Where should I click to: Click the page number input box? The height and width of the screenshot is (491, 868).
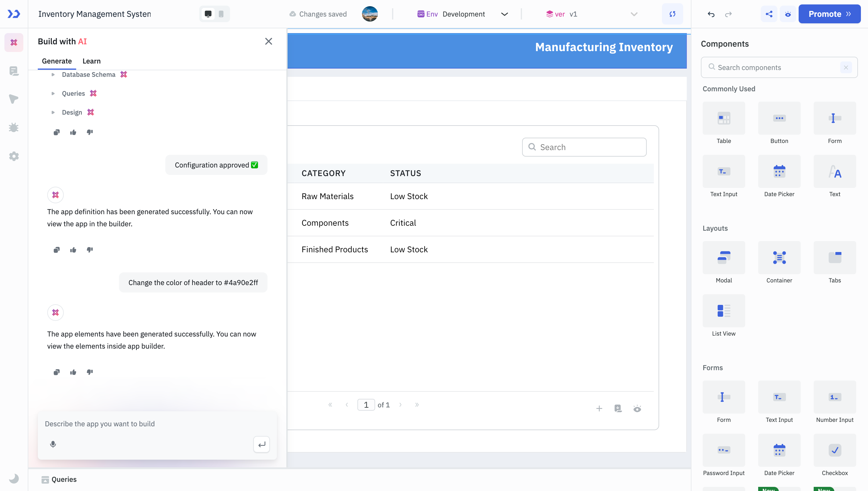(366, 405)
